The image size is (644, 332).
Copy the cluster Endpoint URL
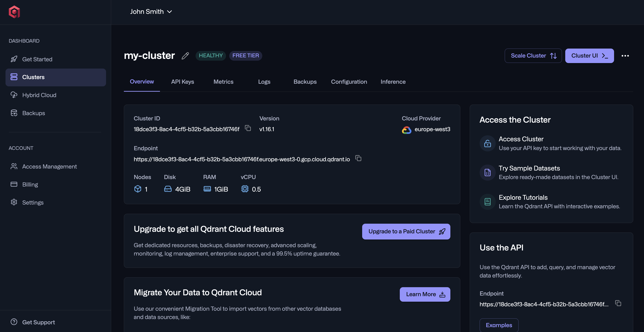point(358,158)
